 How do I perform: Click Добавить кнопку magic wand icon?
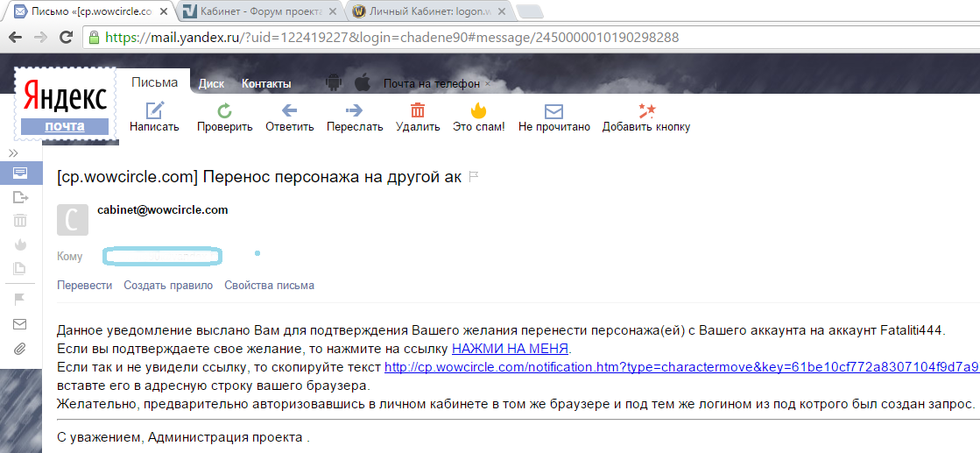pos(646,110)
